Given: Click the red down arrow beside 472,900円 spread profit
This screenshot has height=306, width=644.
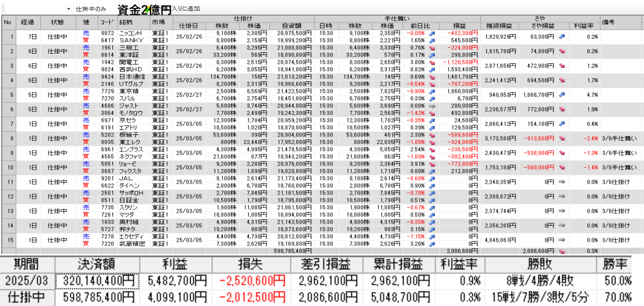Looking at the screenshot, I should tap(561, 66).
